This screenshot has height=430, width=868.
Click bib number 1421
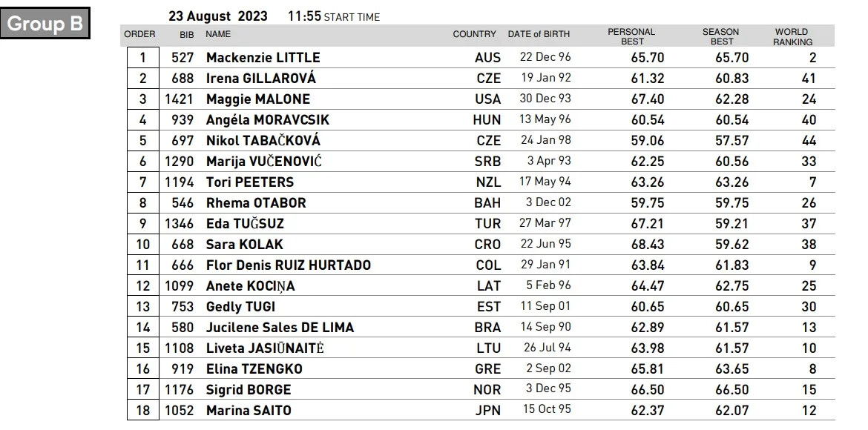180,99
